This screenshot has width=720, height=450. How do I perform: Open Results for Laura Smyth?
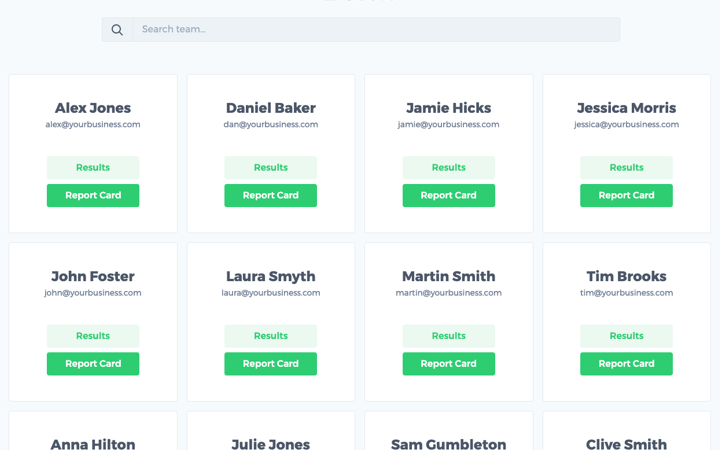270,336
